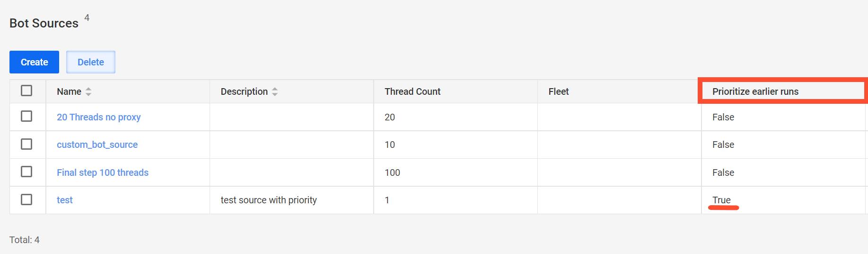Click the Delete button

click(91, 62)
